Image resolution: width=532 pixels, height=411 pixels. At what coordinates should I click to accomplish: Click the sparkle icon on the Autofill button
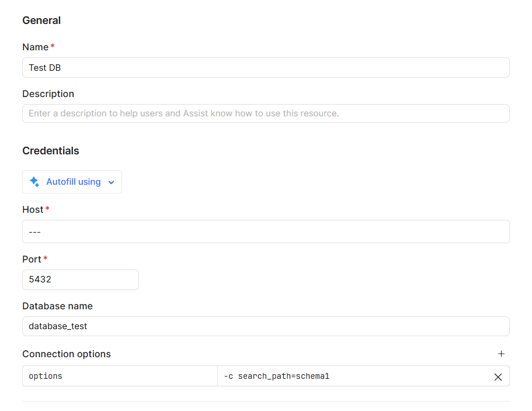[x=34, y=182]
